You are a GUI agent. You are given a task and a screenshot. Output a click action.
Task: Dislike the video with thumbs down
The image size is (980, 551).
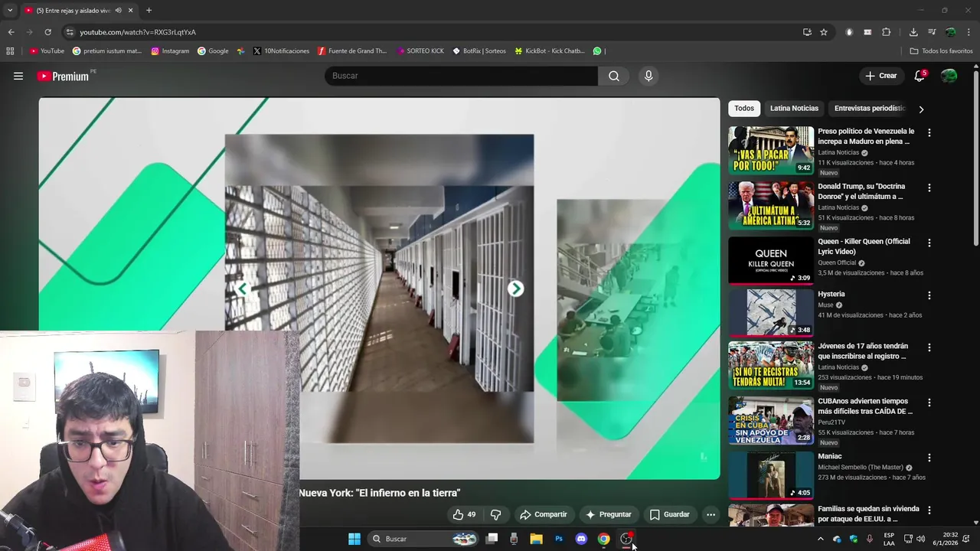(495, 514)
